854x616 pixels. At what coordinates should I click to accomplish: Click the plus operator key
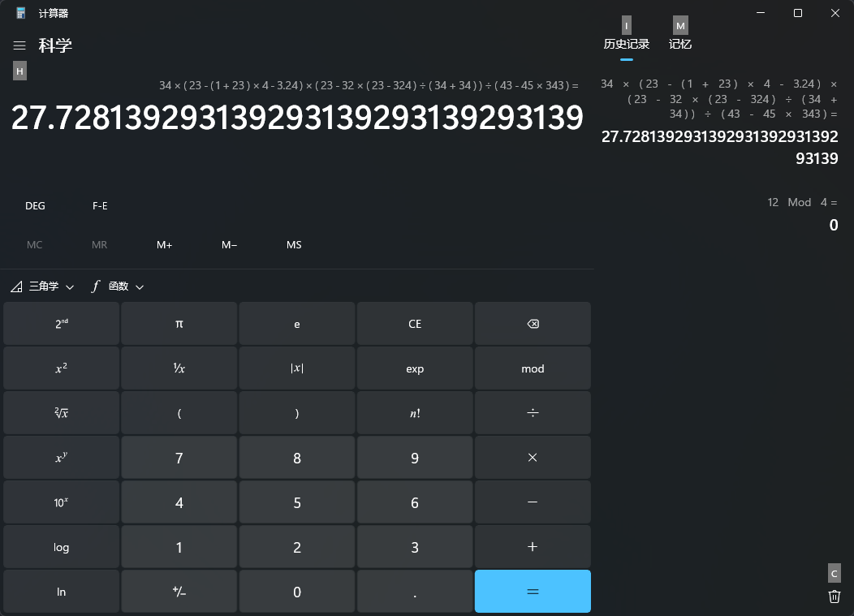click(x=533, y=547)
